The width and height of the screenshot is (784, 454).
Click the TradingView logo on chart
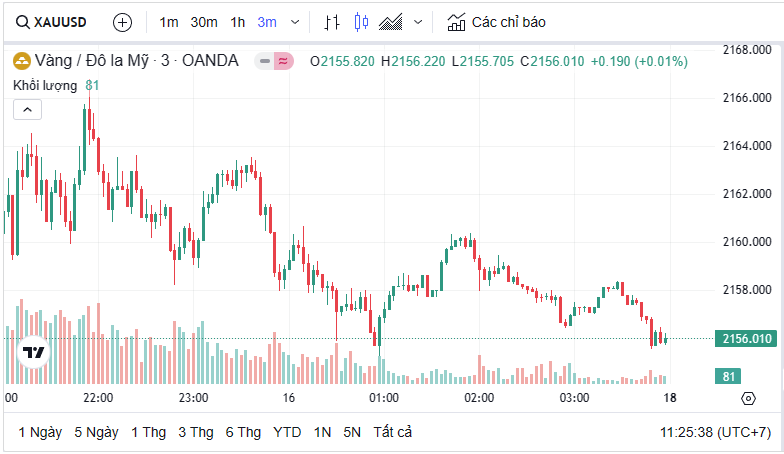tap(33, 351)
